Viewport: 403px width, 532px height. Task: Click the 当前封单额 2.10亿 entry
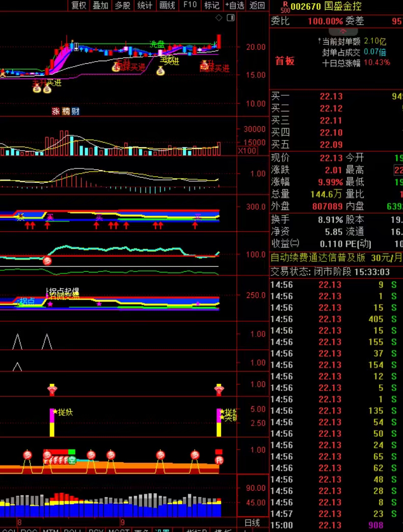coord(354,41)
